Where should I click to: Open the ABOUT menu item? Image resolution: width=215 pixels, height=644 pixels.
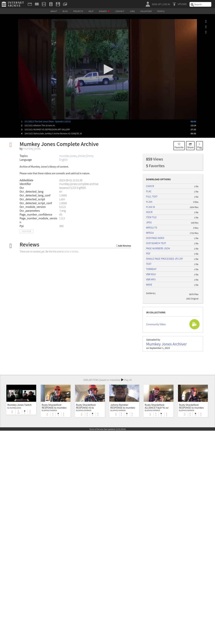54,11
